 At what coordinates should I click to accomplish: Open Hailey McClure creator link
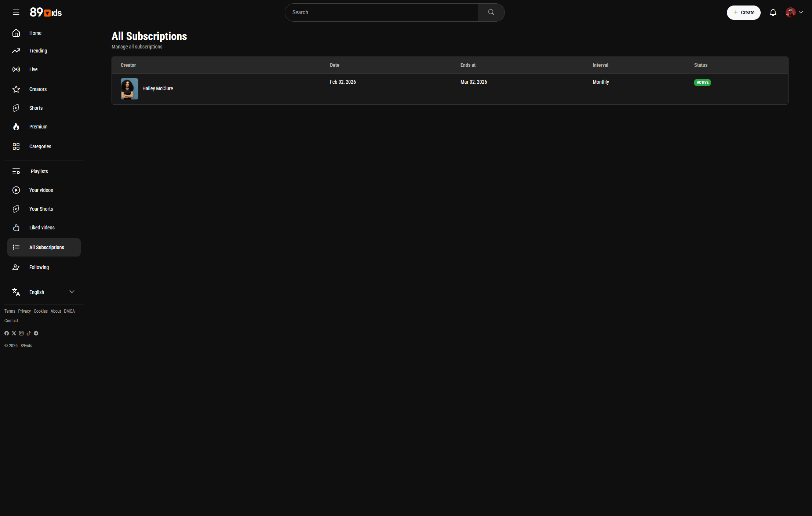coord(157,88)
